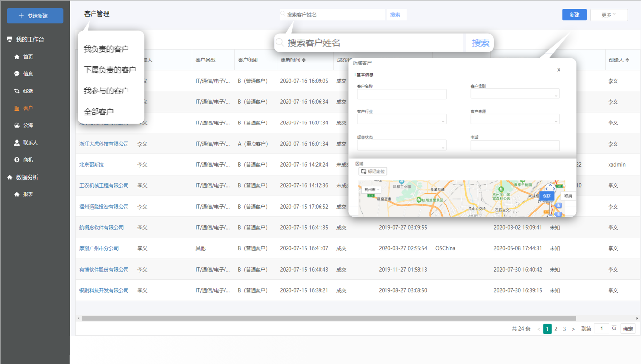The width and height of the screenshot is (641, 364).
Task: Sort by the 创建人 column arrows
Action: (627, 60)
